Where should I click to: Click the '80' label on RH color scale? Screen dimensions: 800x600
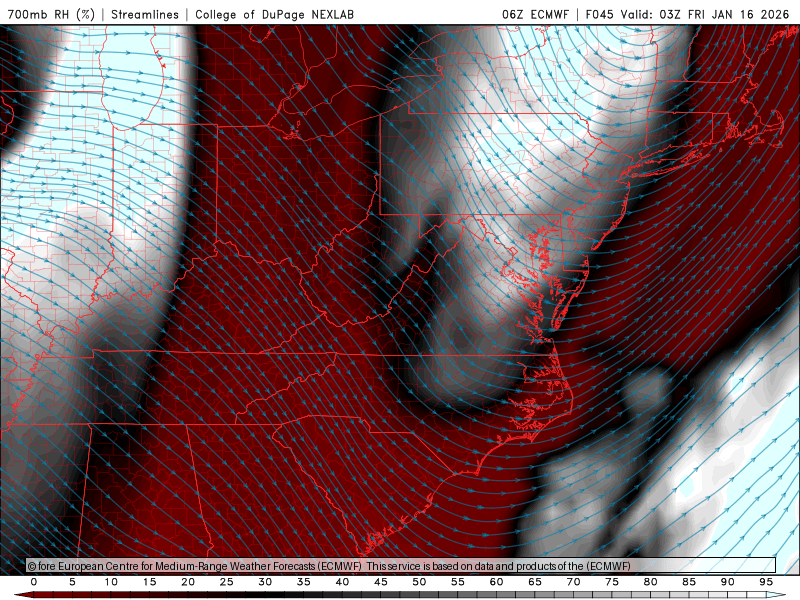point(651,582)
